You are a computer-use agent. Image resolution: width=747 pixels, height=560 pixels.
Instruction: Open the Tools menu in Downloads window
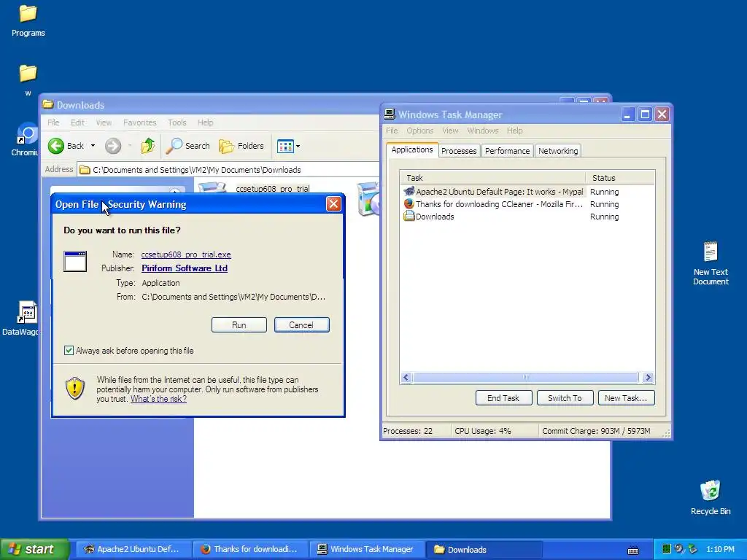177,122
